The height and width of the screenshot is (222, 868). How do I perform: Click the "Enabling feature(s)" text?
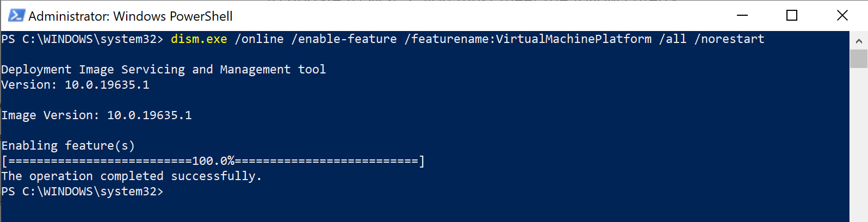pos(68,146)
